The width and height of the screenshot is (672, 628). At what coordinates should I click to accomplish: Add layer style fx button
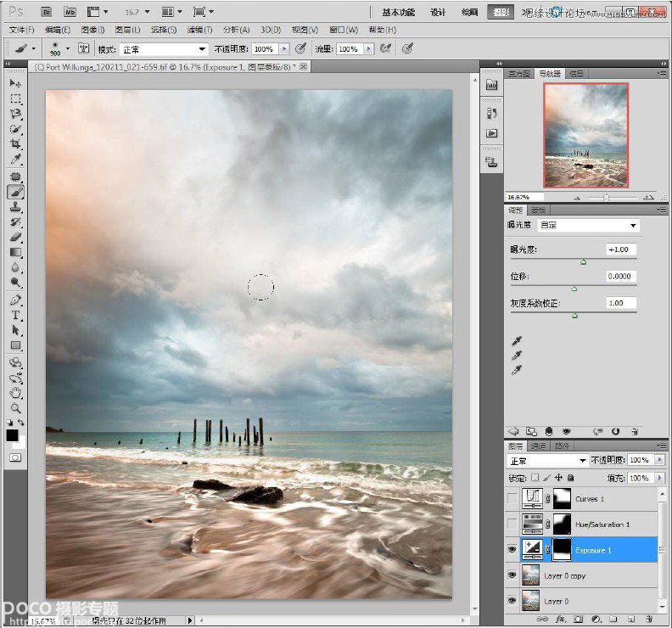[x=561, y=619]
